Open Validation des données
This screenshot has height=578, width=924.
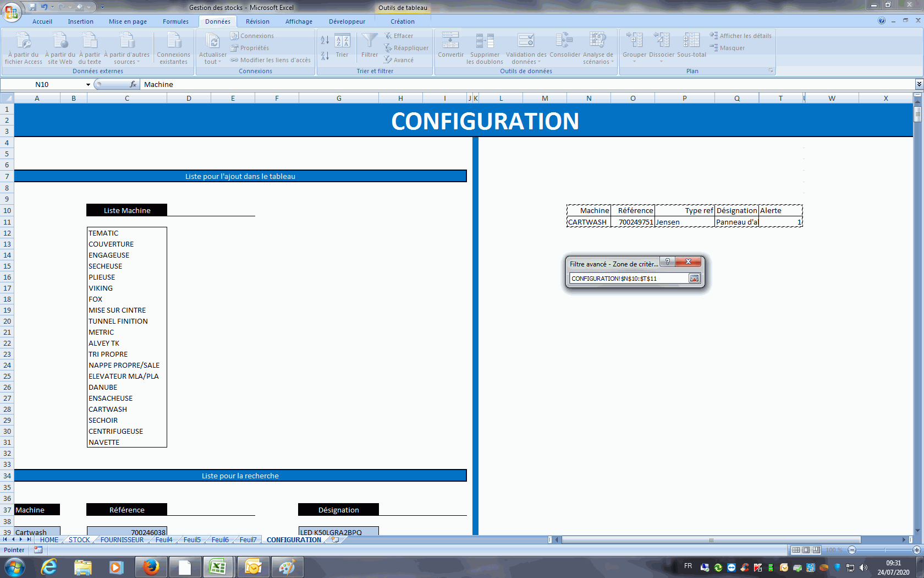526,48
